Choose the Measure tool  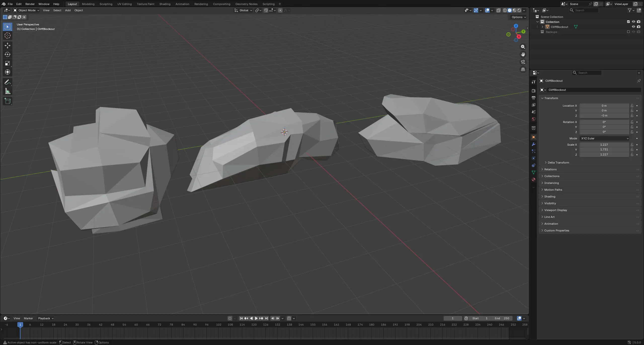click(x=8, y=91)
